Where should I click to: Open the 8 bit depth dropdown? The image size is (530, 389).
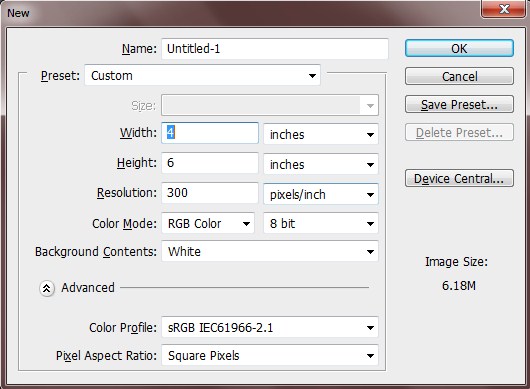coord(321,223)
